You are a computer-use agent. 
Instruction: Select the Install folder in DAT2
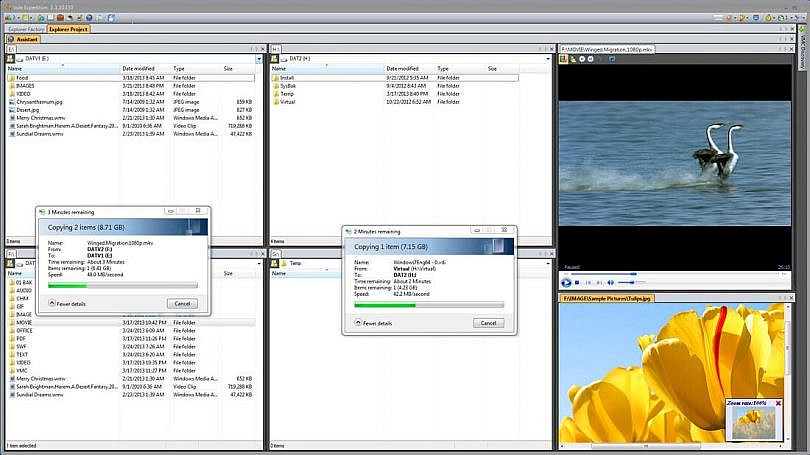click(395, 78)
